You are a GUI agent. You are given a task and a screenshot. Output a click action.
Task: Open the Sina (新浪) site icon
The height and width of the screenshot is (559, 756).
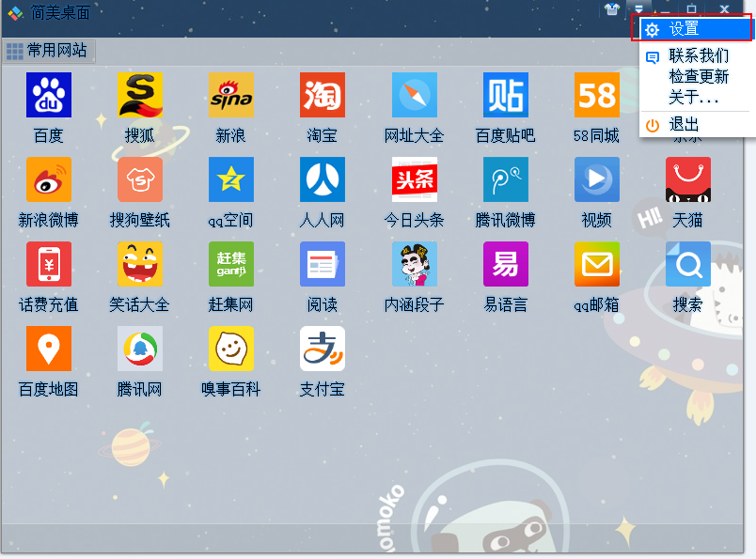click(x=230, y=96)
